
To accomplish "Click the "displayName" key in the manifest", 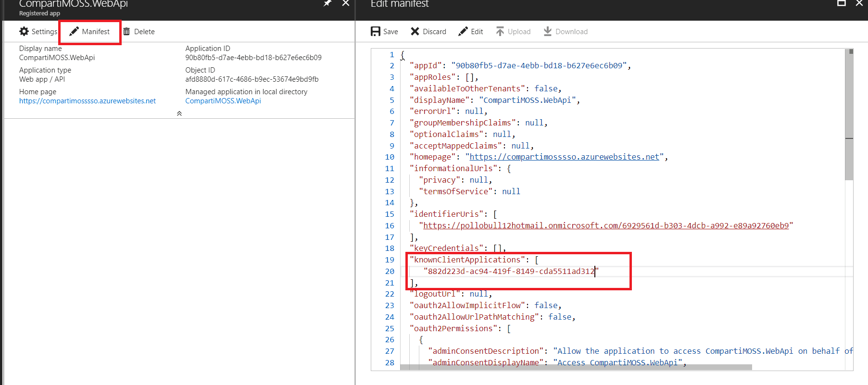I will 440,100.
